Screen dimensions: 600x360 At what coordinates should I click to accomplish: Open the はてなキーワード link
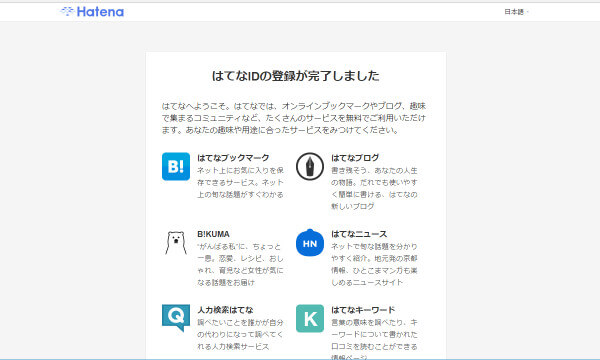click(x=363, y=310)
